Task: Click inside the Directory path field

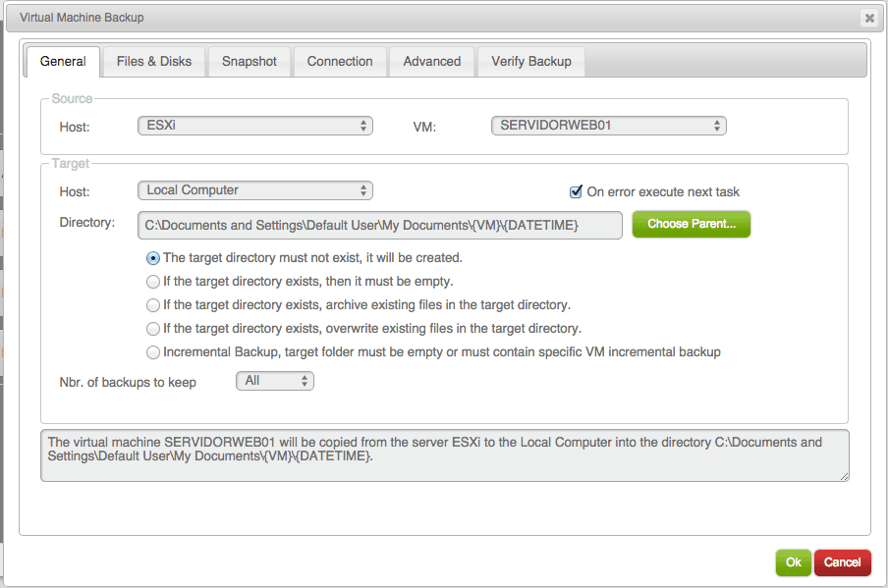Action: [379, 225]
